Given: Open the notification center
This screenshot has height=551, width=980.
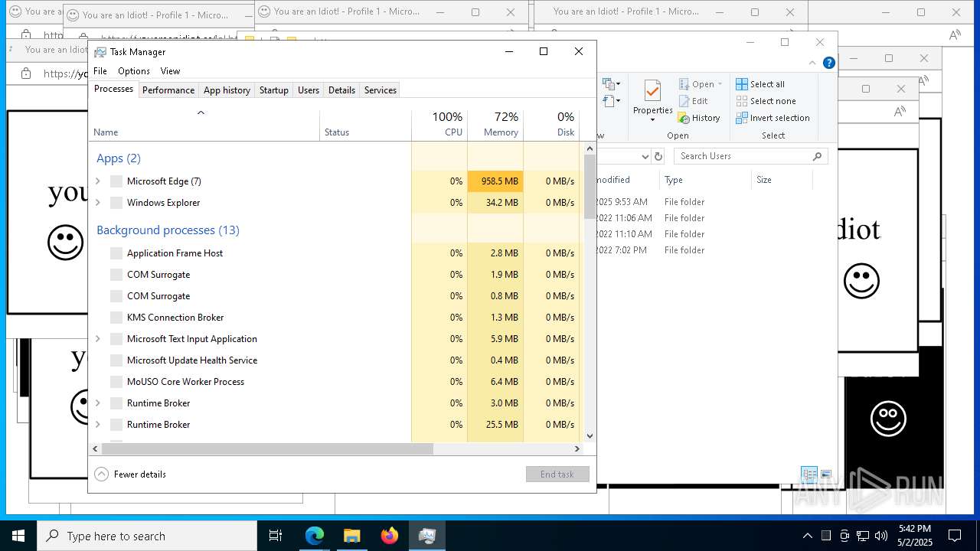Looking at the screenshot, I should [x=955, y=536].
